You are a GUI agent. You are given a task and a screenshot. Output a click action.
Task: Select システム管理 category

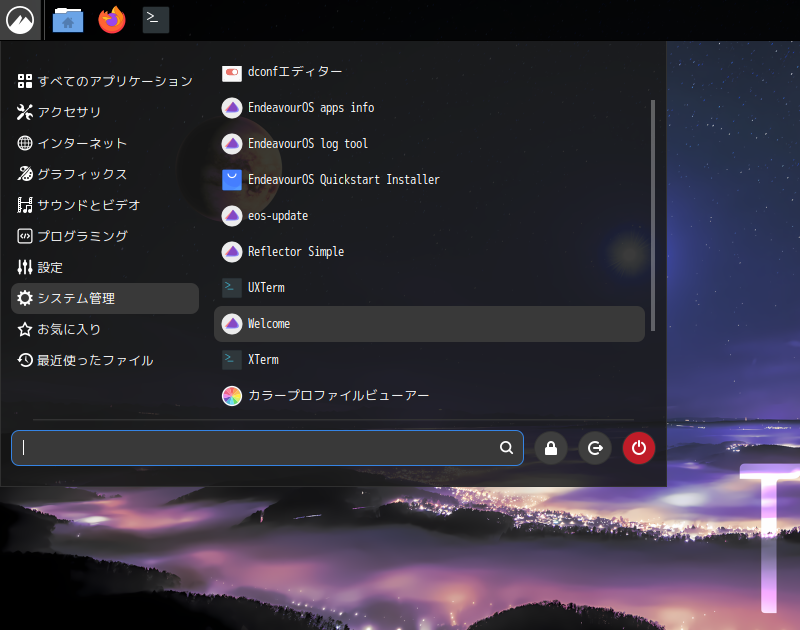[x=105, y=298]
